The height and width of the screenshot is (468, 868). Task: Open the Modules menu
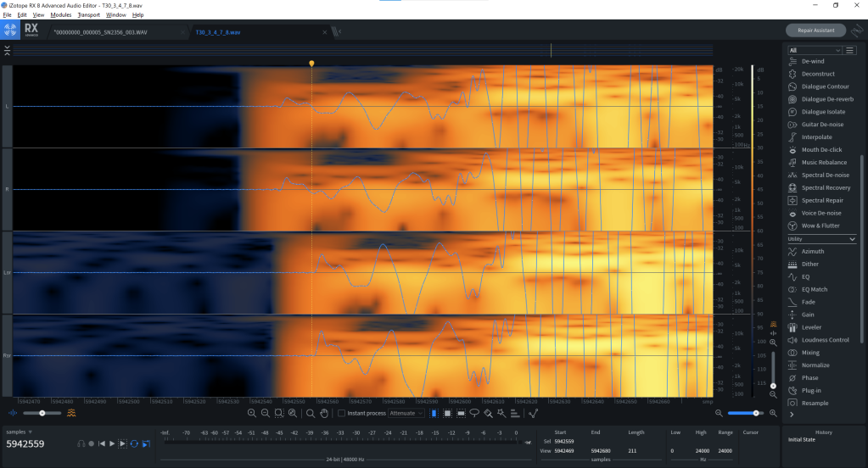[61, 15]
